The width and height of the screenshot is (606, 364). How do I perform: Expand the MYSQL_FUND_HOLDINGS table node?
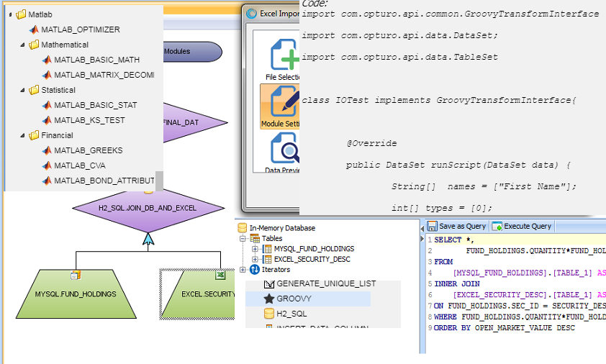tap(255, 249)
